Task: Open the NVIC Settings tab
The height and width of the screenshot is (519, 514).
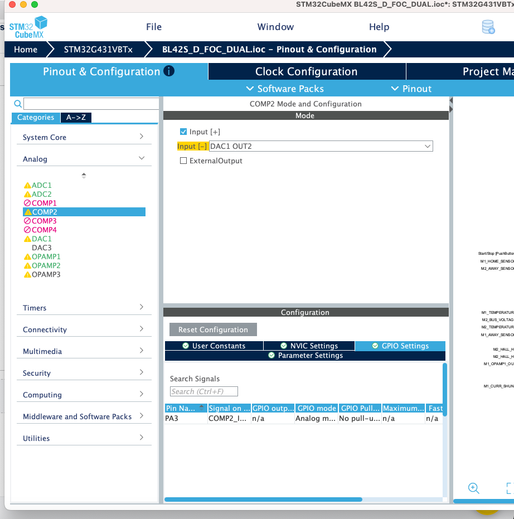Action: [x=309, y=346]
